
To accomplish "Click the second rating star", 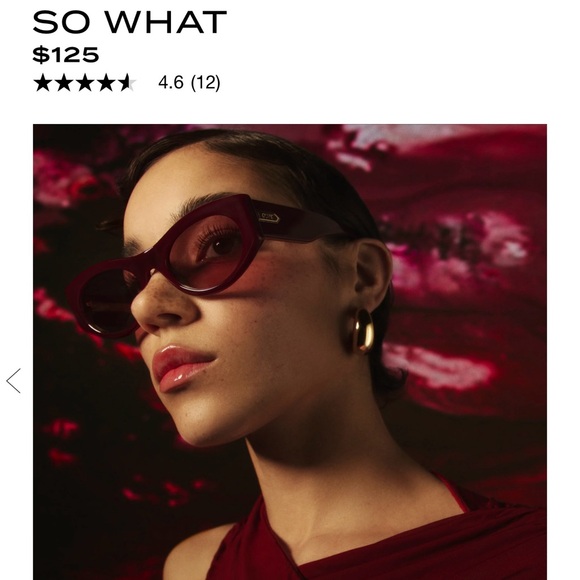I will [64, 82].
